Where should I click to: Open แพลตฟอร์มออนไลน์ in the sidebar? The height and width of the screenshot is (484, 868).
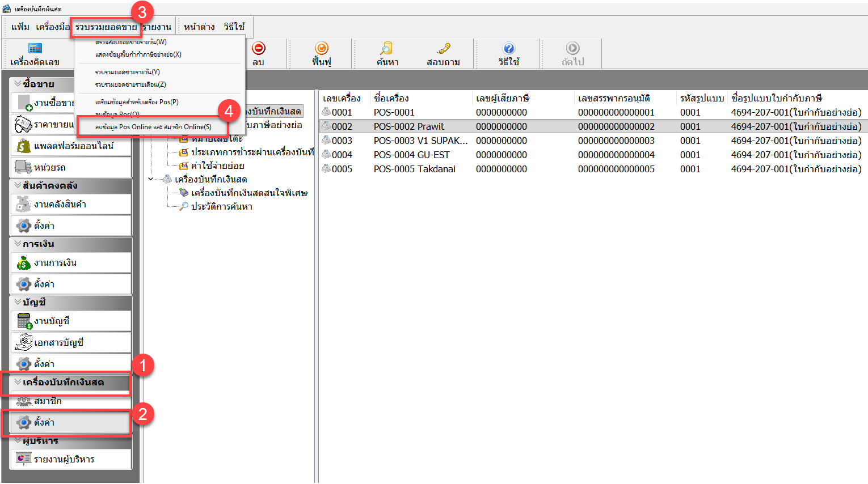coord(73,146)
